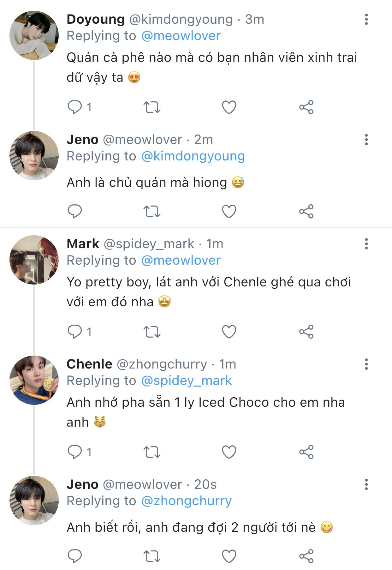Like Jeno's reply to @kimdongyoung

tap(229, 211)
